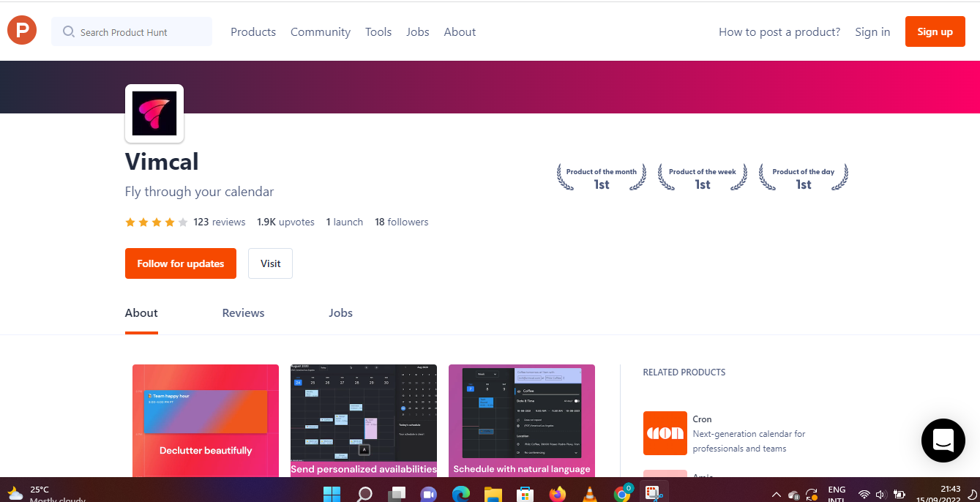Open Send personalized availabilities screenshot
This screenshot has width=980, height=502.
364,421
